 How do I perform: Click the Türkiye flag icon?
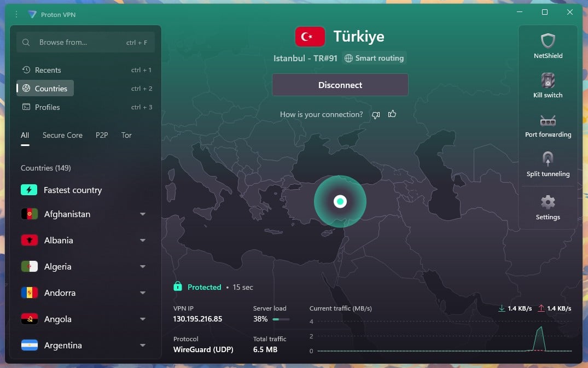(x=310, y=37)
